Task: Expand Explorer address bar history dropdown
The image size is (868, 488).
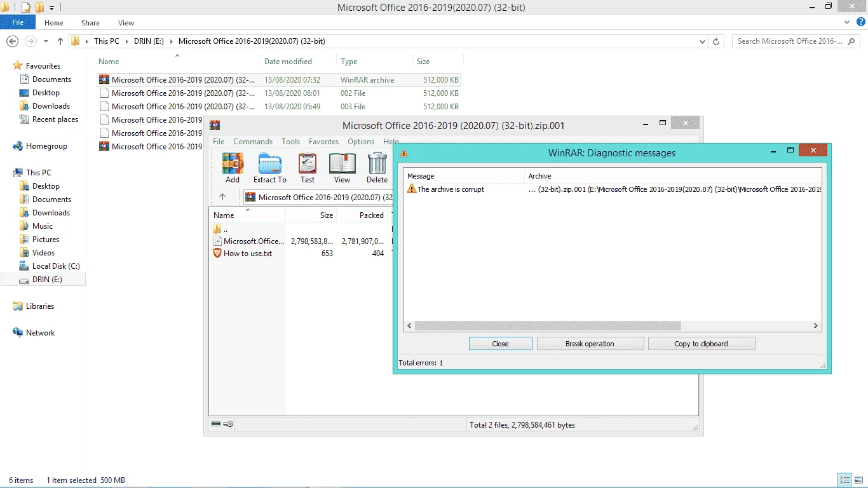Action: [702, 41]
